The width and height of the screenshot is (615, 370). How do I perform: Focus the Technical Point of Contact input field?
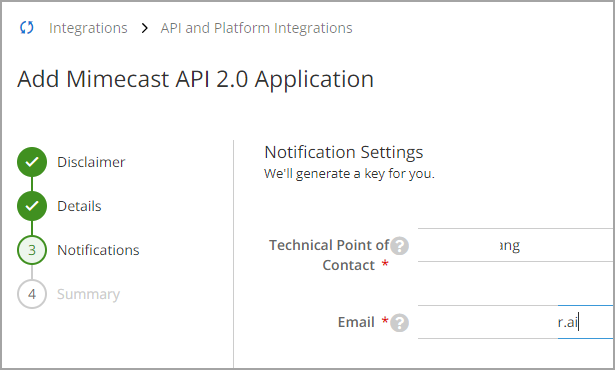click(x=516, y=245)
